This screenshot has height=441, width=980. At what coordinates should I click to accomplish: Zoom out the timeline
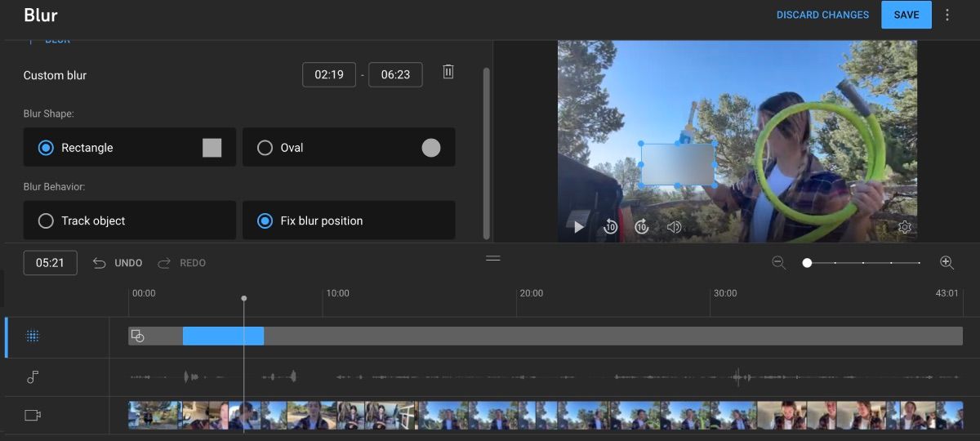tap(779, 262)
